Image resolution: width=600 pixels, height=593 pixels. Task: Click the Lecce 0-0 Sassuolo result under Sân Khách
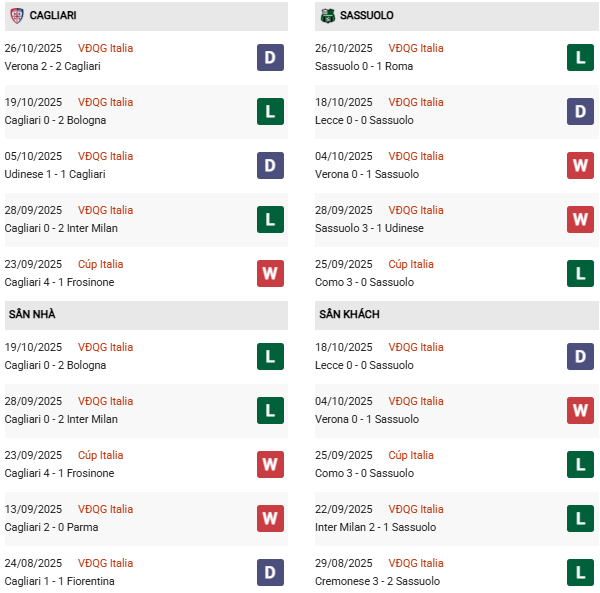pyautogui.click(x=366, y=365)
